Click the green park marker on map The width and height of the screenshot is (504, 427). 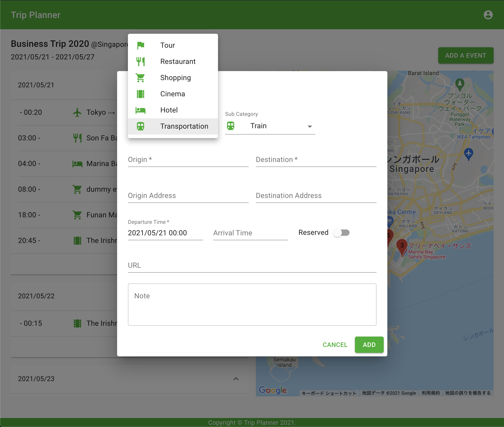(x=460, y=84)
